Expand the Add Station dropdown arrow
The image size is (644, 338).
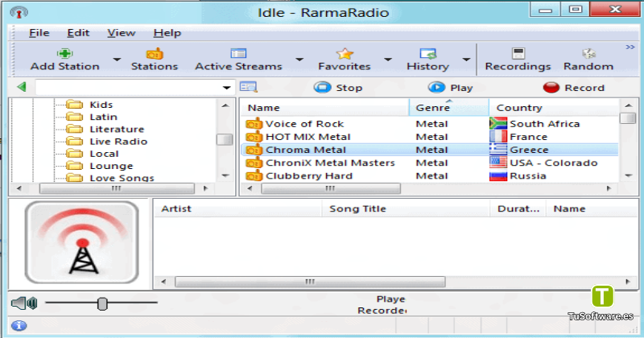click(117, 60)
